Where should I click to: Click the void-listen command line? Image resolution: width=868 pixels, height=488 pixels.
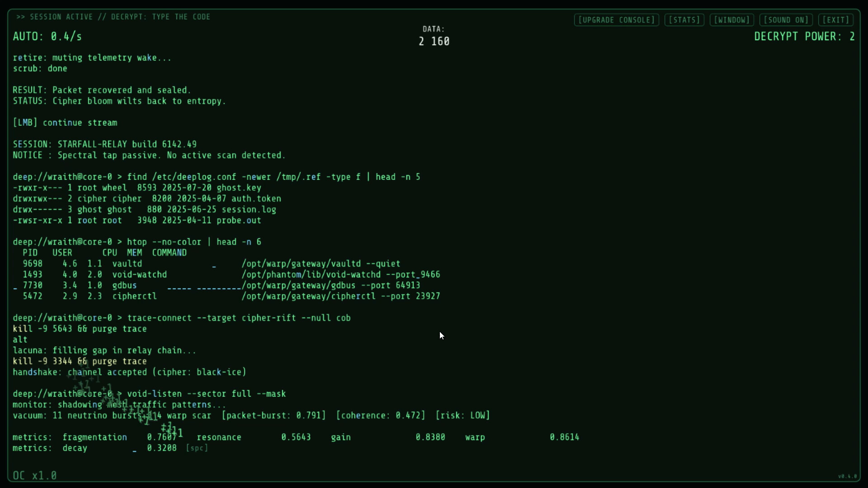149,394
